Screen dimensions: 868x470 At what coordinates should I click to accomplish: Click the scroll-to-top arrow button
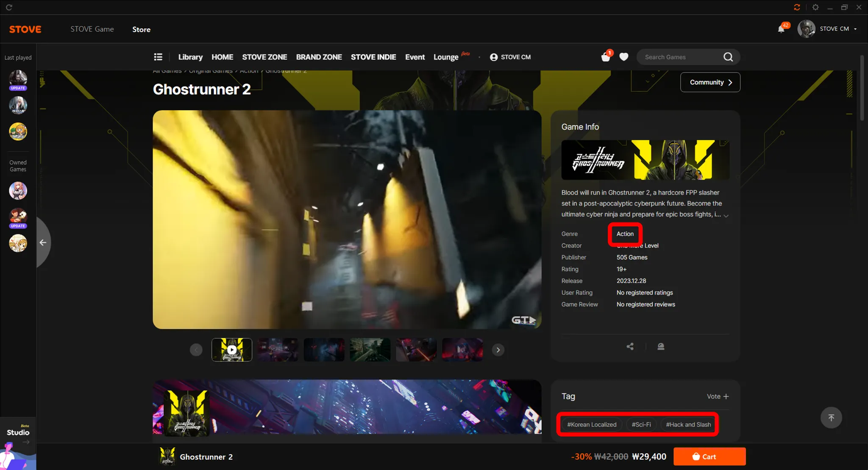[x=831, y=417]
